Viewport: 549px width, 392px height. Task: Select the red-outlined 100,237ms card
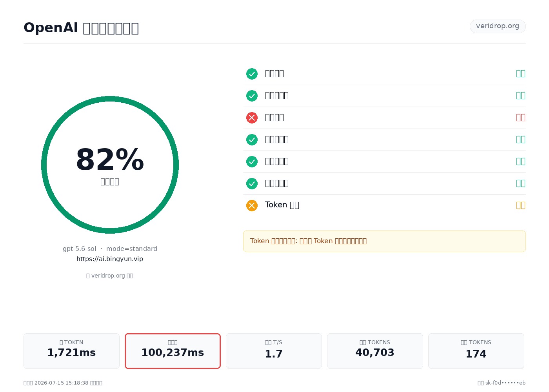(x=173, y=351)
